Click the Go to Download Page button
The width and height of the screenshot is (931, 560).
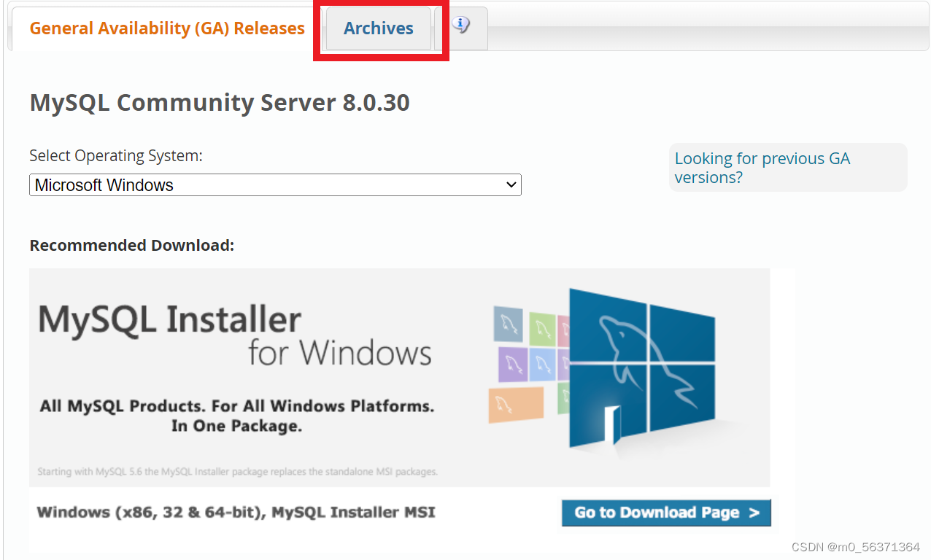[x=666, y=513]
